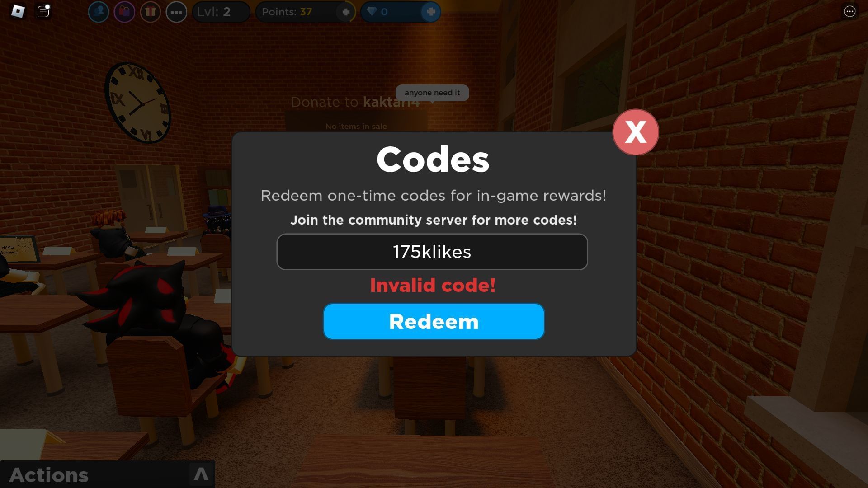Open the more options ellipsis icon
This screenshot has height=488, width=868.
176,11
